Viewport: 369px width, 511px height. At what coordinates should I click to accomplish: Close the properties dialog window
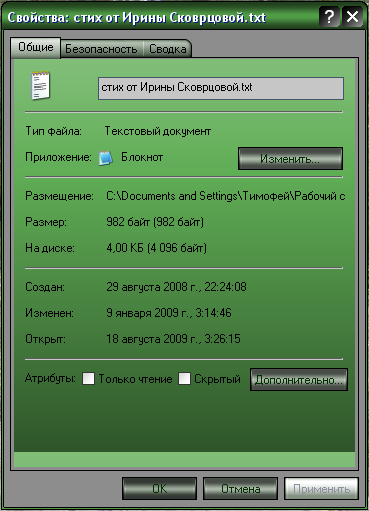[x=352, y=17]
